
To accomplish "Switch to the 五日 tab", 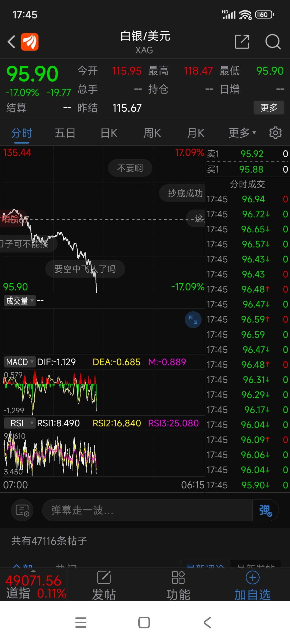I will point(65,133).
